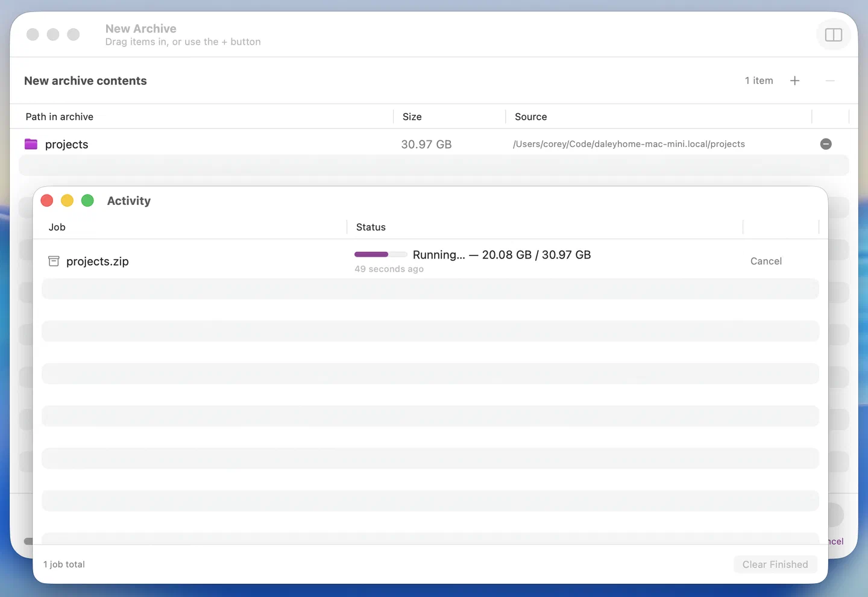Click the New Archive window title
This screenshot has height=597, width=868.
(141, 28)
